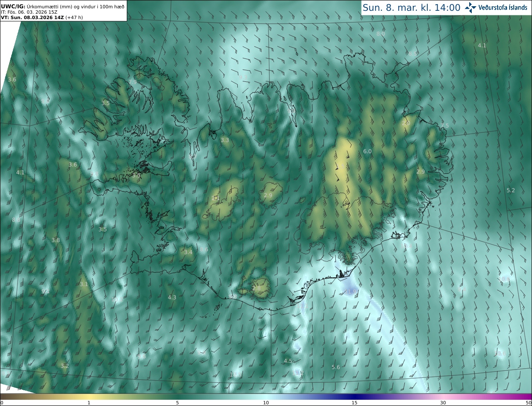Click the Veðurstofa Íslands logo icon
This screenshot has height=406, width=532.
click(470, 7)
